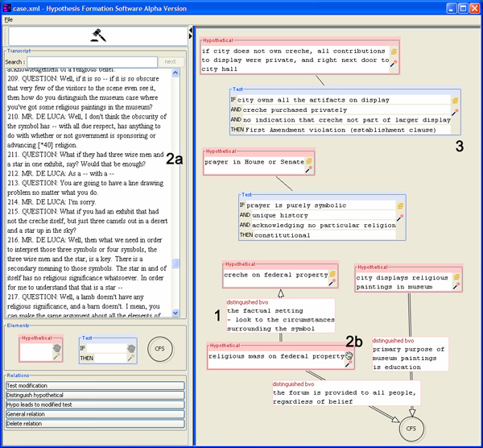Viewport: 483px width, 448px height.
Task: Click the Test modification relation button
Action: (x=95, y=385)
